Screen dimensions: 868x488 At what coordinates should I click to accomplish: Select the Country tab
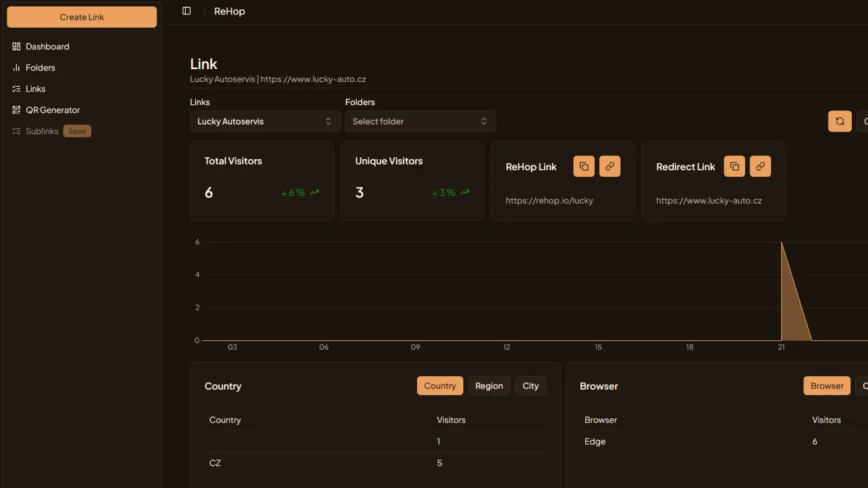pos(440,386)
